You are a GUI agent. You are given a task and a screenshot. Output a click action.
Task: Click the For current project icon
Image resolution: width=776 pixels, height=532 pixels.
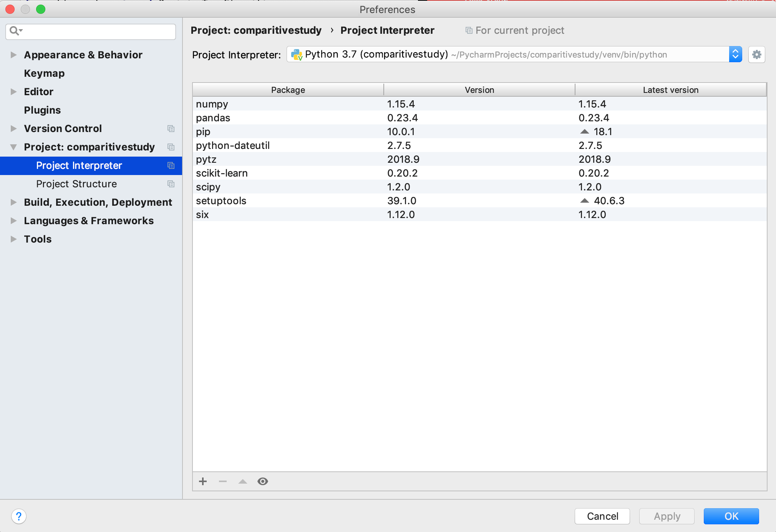pyautogui.click(x=469, y=30)
